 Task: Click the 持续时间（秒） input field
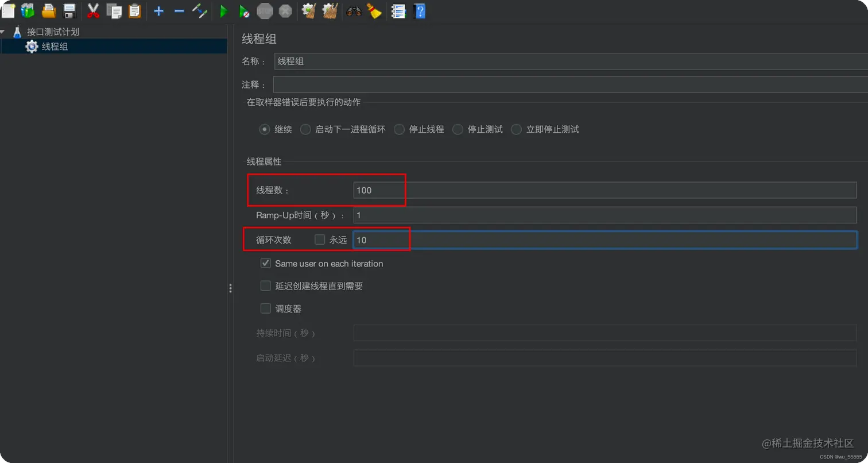605,333
